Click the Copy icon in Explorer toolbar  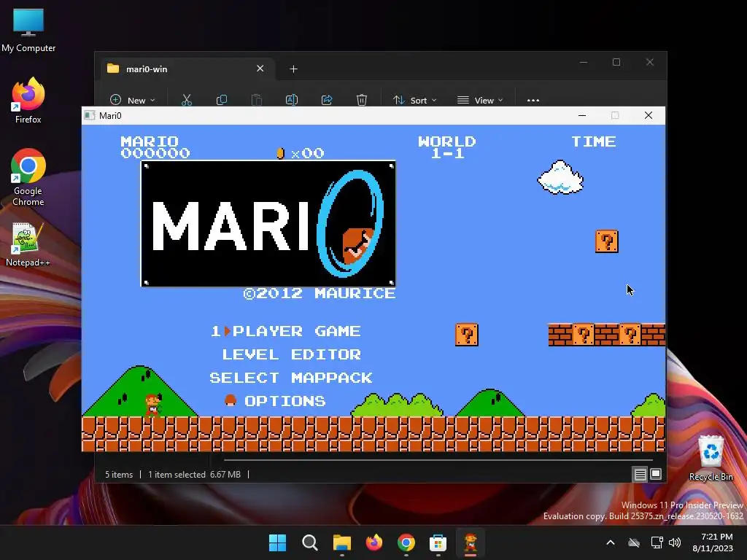click(x=222, y=100)
